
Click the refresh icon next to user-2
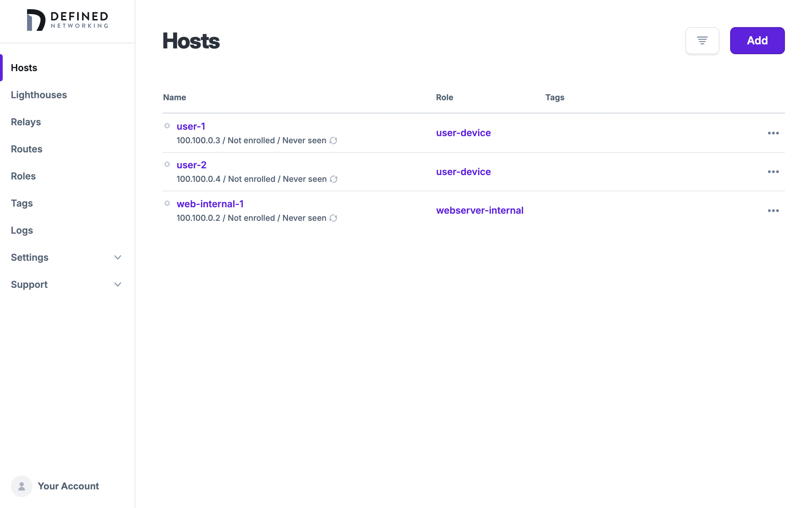pyautogui.click(x=334, y=179)
